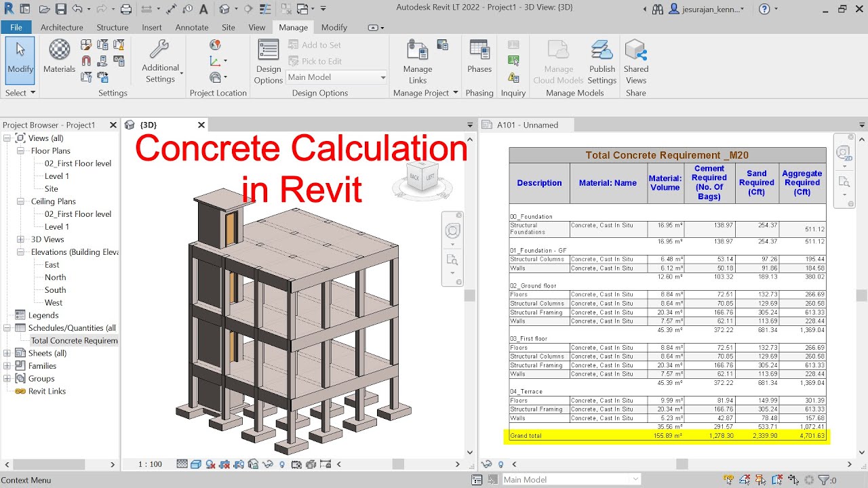The width and height of the screenshot is (868, 488).
Task: Click the Object Styles icon in Settings panel
Action: pos(86,45)
